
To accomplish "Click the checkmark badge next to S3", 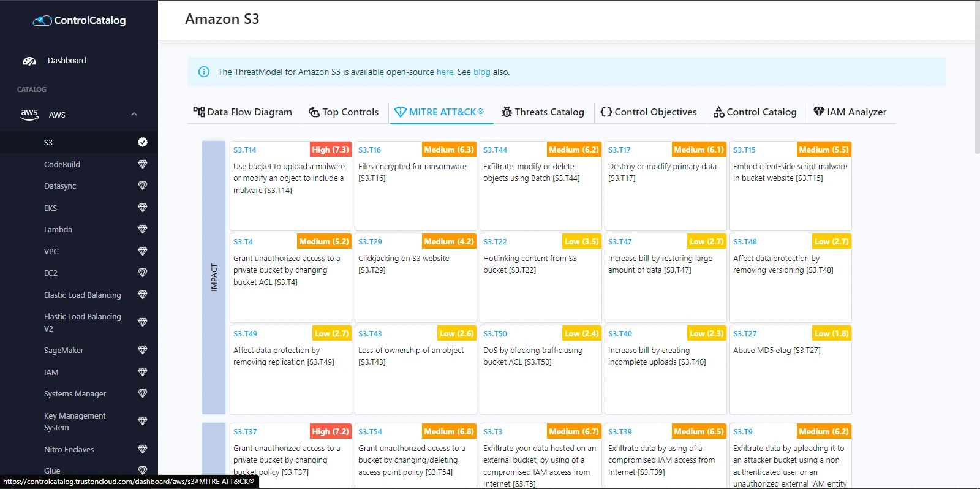I will click(143, 142).
